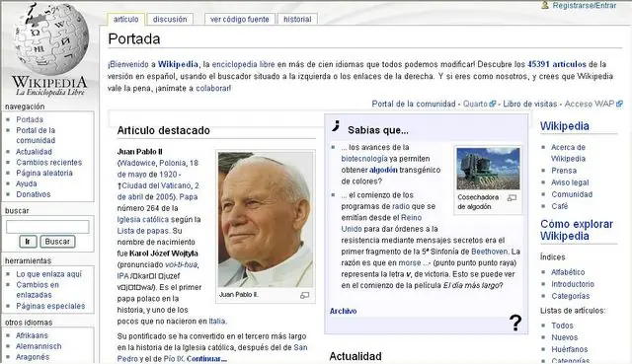This screenshot has width=632, height=364.
Task: Follow the Wadowice link in the featured article
Action: 137,163
